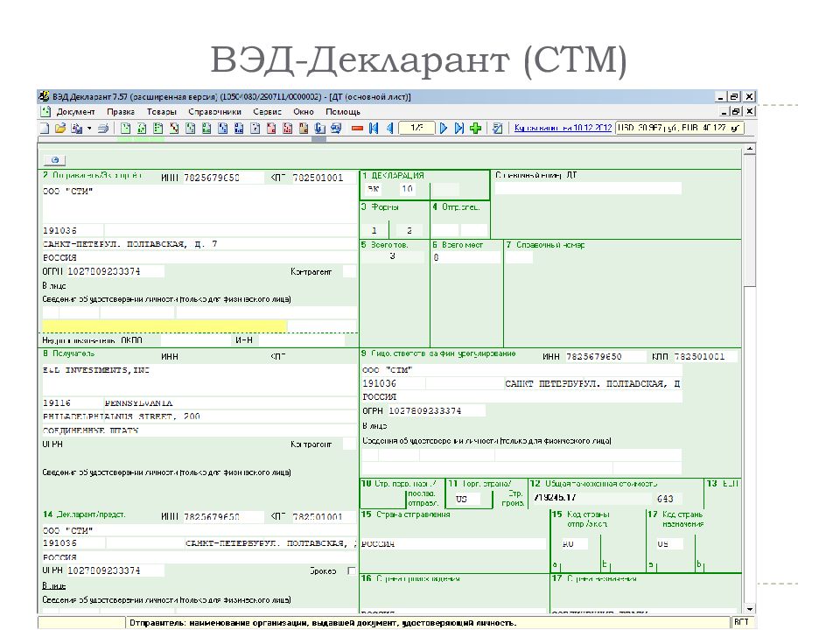The image size is (840, 630).
Task: Add a sheet with the green plus icon
Action: [475, 128]
